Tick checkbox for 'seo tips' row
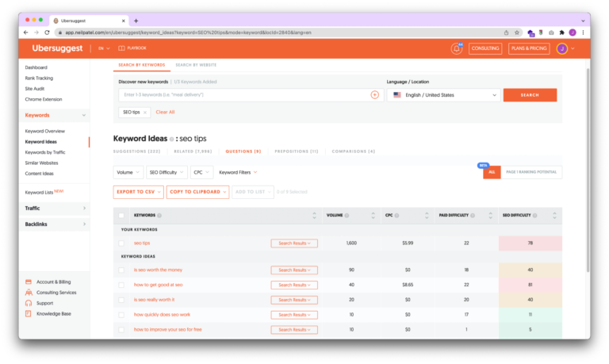 click(x=121, y=243)
